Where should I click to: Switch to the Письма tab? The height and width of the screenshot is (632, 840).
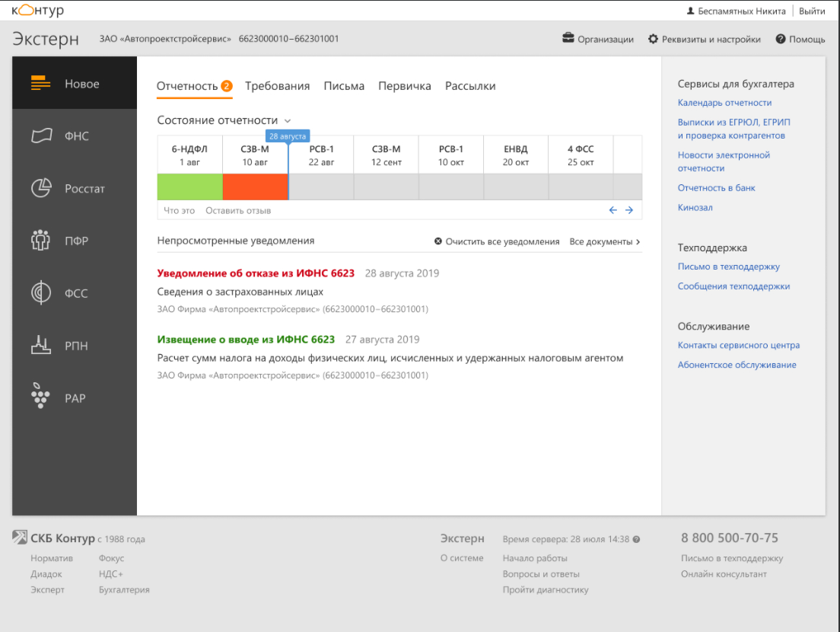(344, 86)
